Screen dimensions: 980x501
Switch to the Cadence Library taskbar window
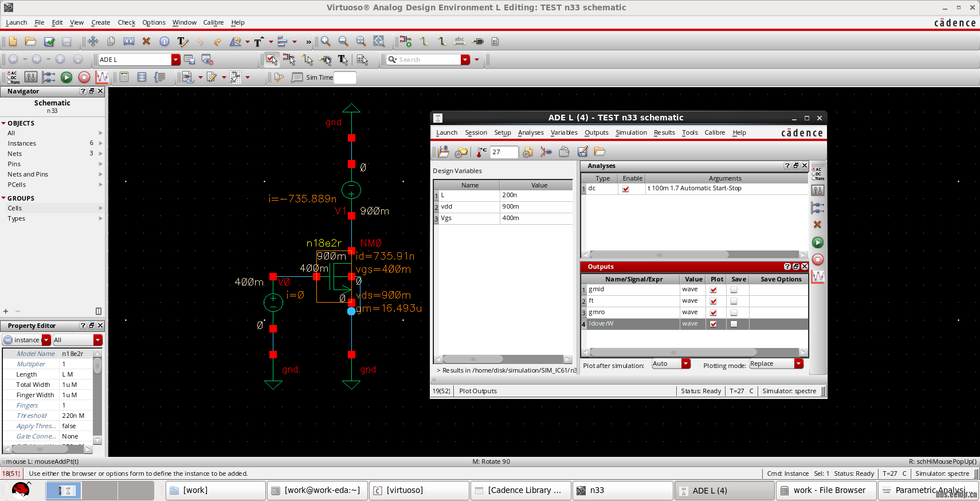521,491
